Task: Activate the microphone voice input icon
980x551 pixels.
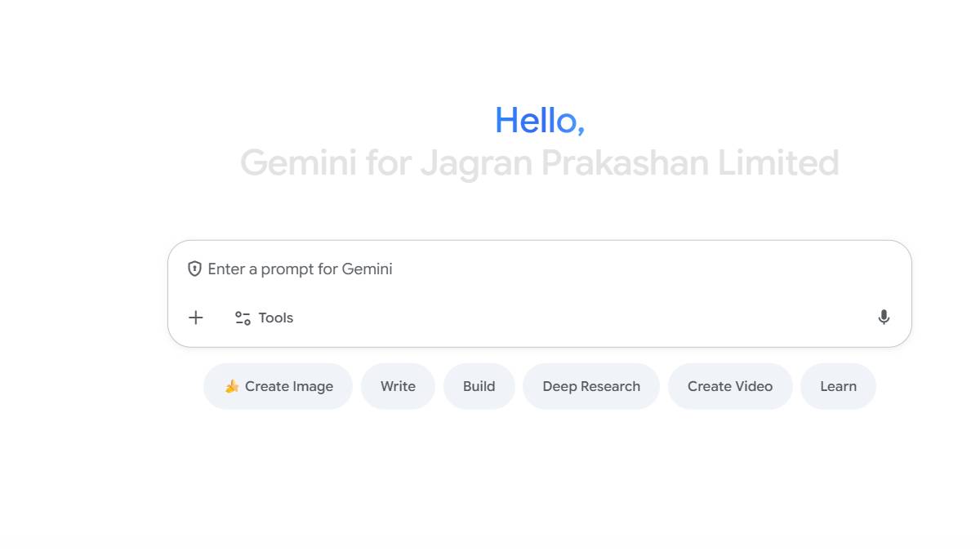Action: (884, 318)
